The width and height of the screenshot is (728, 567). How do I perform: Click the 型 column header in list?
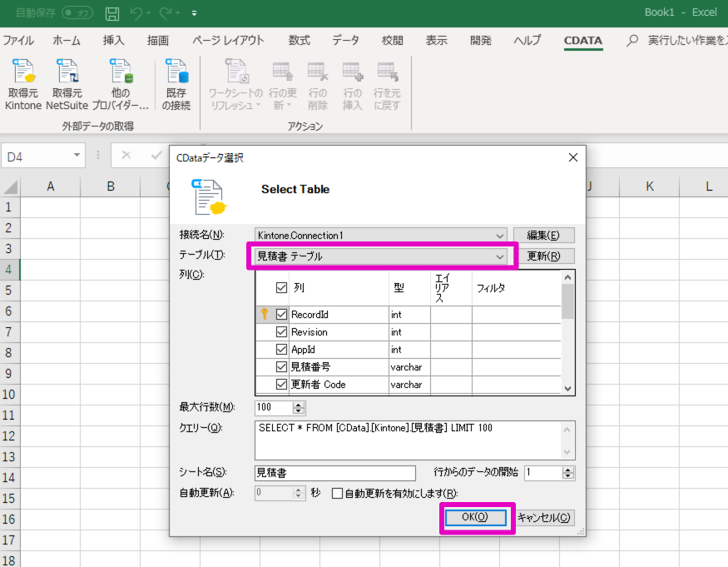click(409, 288)
